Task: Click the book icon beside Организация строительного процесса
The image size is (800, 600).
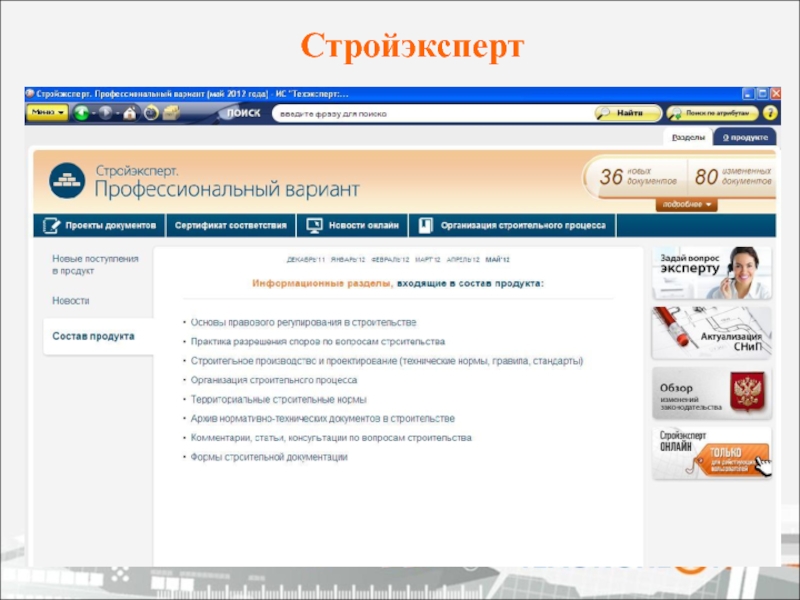Action: [426, 226]
